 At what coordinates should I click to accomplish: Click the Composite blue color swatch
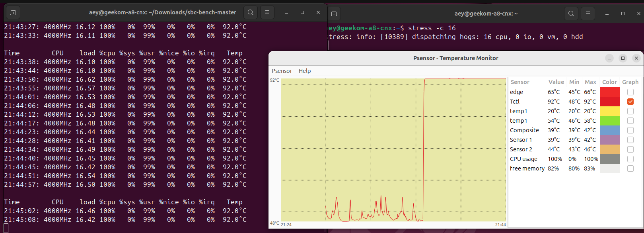[x=610, y=130]
